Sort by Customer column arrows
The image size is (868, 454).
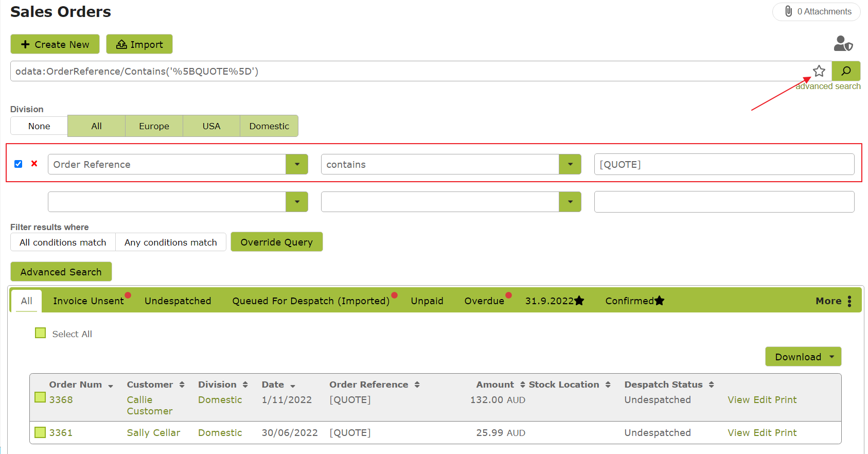tap(182, 385)
